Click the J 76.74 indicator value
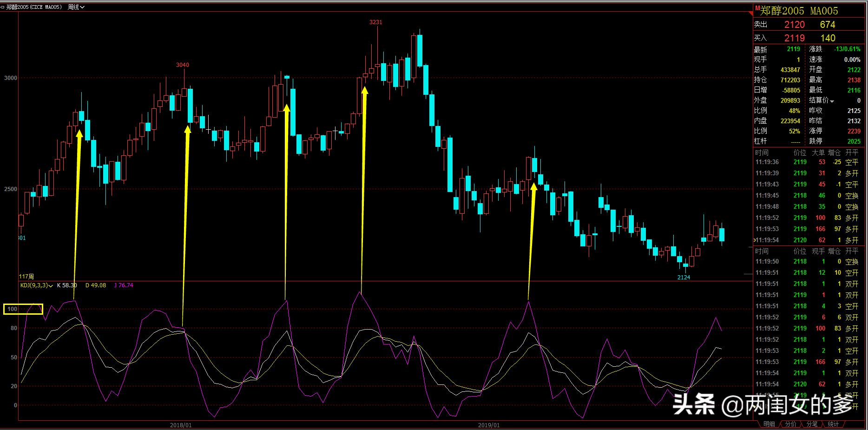868x430 pixels. [x=124, y=285]
